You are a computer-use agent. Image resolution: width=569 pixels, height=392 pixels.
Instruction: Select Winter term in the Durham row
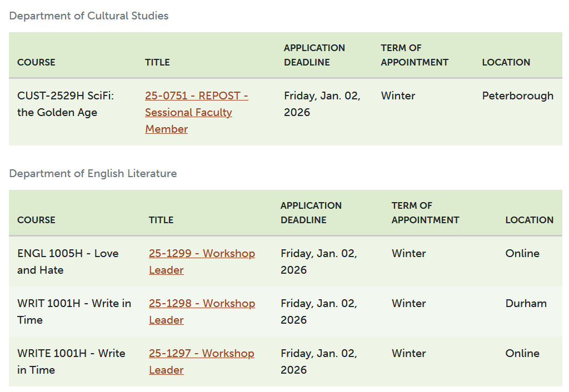tap(408, 303)
